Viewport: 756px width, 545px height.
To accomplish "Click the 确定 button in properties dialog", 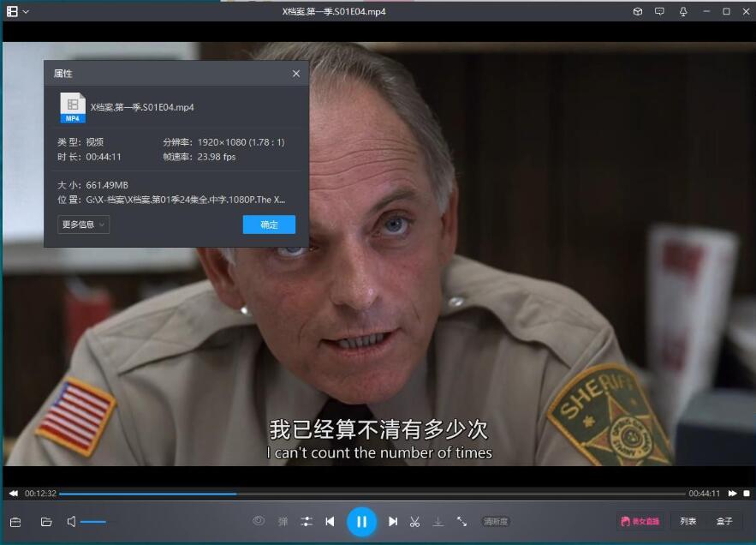I will [x=269, y=225].
